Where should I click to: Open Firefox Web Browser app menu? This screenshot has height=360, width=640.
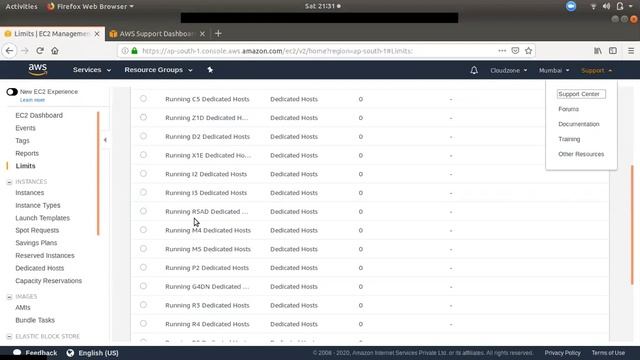(x=90, y=6)
